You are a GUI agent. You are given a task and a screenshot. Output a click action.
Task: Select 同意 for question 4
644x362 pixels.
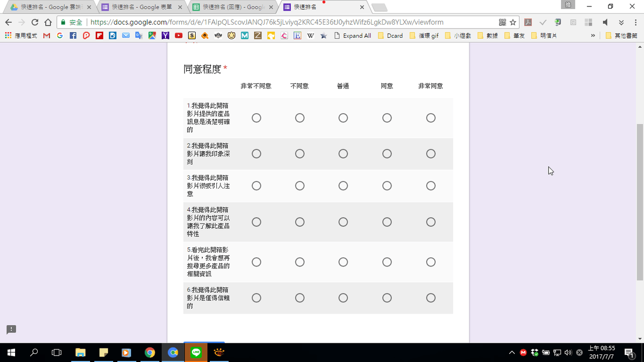pyautogui.click(x=387, y=222)
